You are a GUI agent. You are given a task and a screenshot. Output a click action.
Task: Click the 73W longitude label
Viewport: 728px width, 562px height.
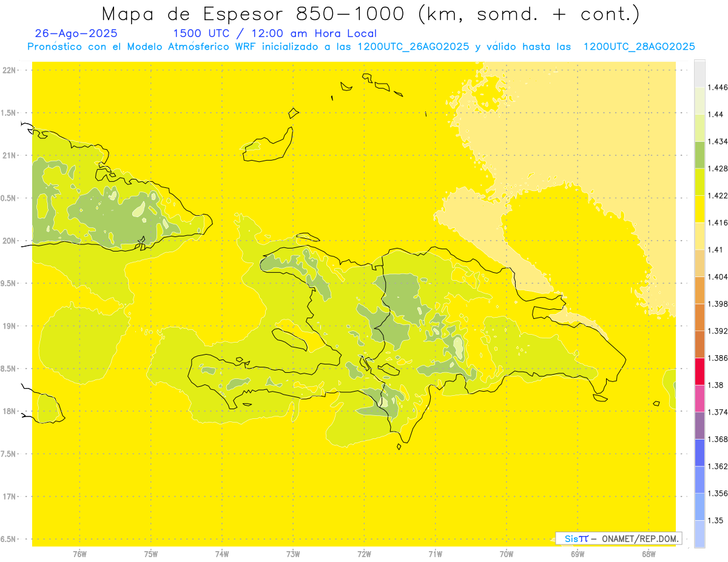(293, 554)
